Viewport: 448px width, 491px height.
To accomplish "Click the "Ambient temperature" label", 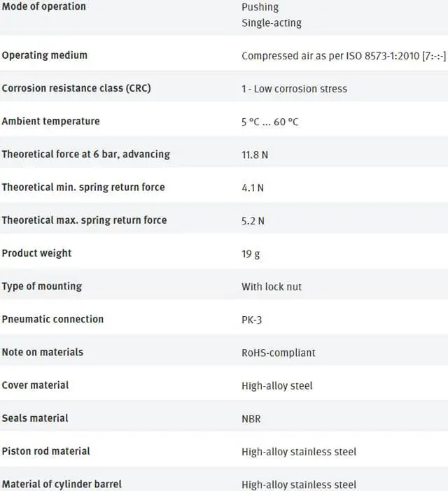I will pos(50,121).
